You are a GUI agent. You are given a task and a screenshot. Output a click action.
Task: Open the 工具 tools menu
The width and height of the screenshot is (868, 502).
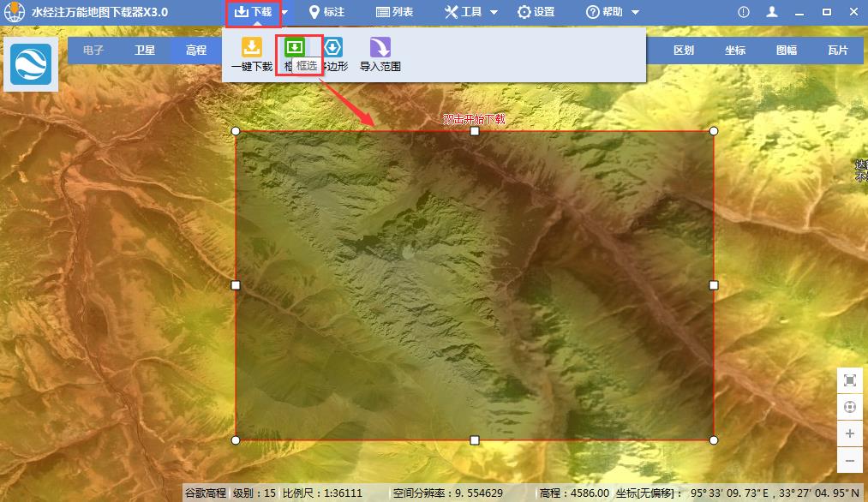tap(464, 12)
